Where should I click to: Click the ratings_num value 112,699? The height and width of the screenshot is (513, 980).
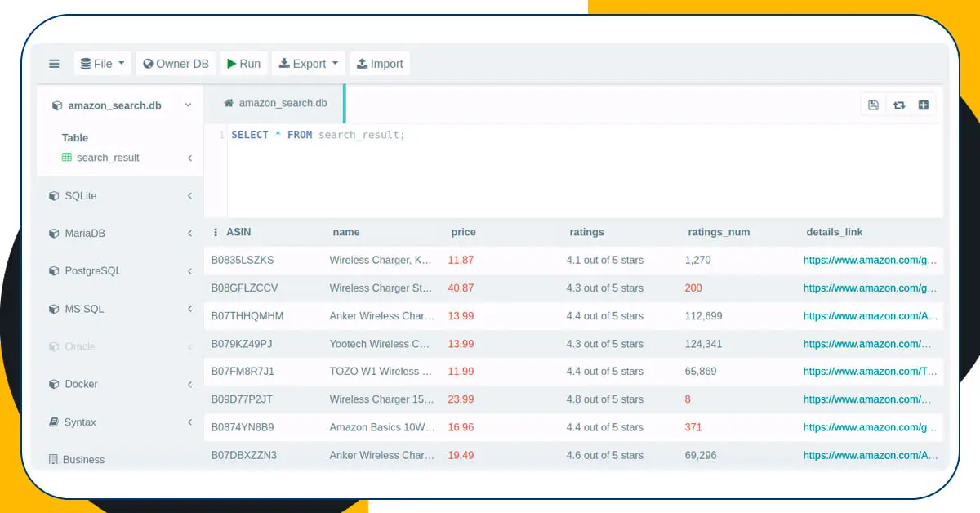(x=704, y=316)
